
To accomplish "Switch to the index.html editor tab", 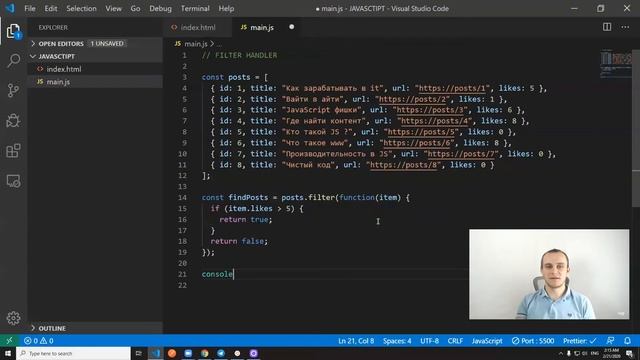I will click(x=198, y=27).
